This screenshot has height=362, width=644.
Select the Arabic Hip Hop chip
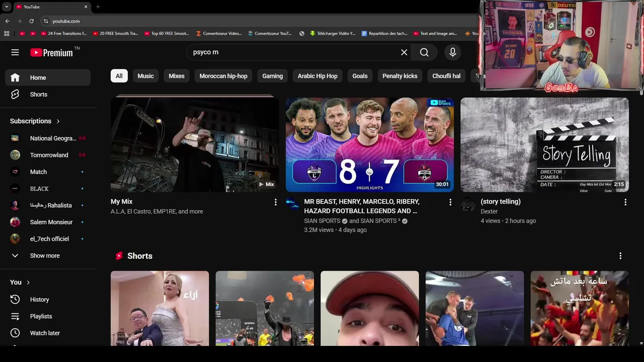pos(317,76)
